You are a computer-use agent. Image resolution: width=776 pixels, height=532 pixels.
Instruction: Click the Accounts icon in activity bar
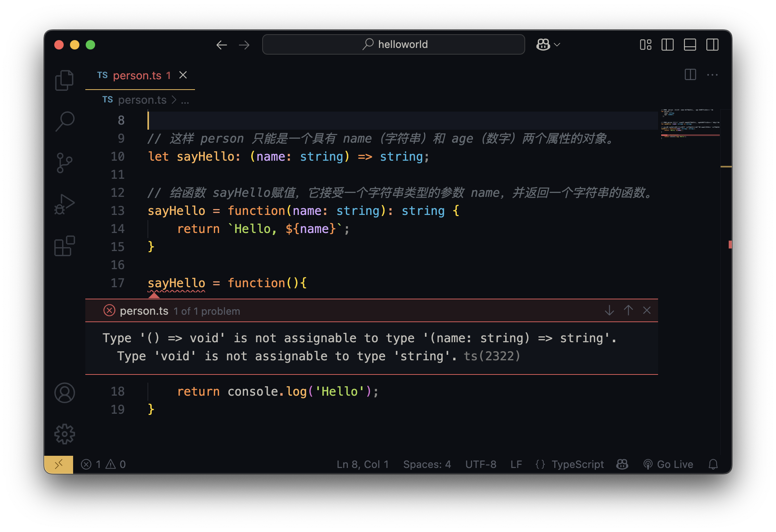pos(64,393)
